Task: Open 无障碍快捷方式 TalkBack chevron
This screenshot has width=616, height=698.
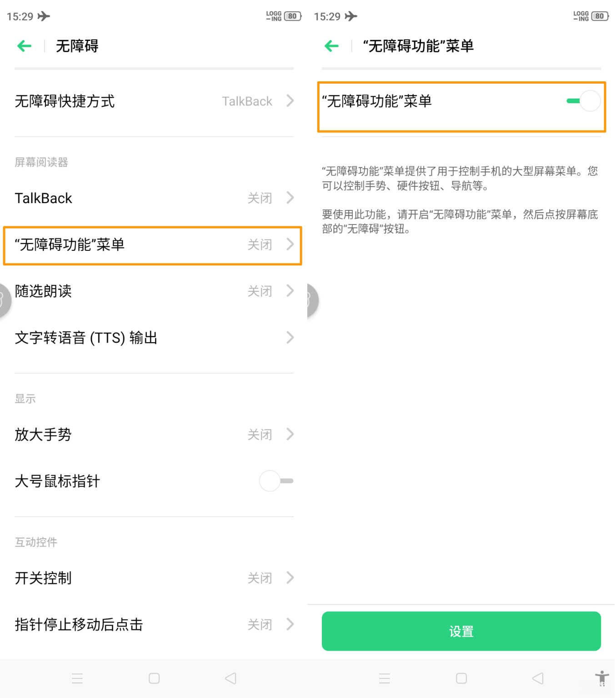Action: tap(290, 101)
